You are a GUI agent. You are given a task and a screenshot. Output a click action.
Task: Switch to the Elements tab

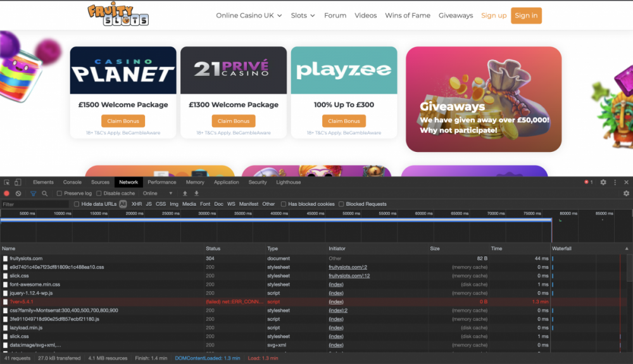point(43,182)
